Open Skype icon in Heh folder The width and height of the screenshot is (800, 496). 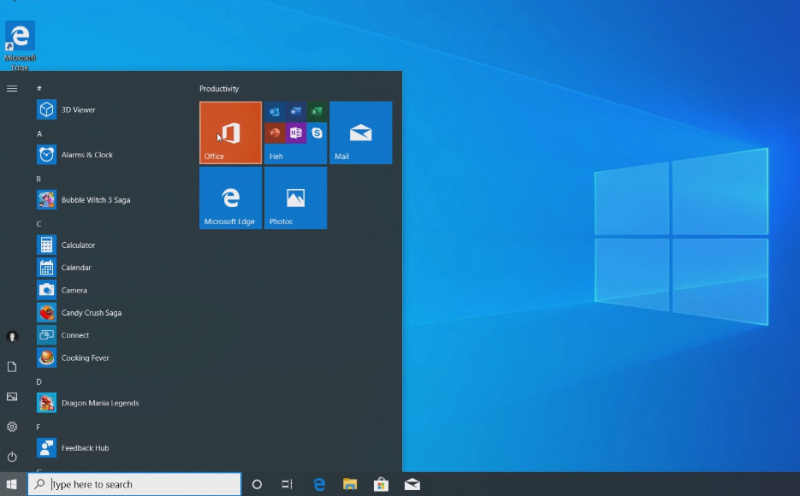click(x=317, y=133)
